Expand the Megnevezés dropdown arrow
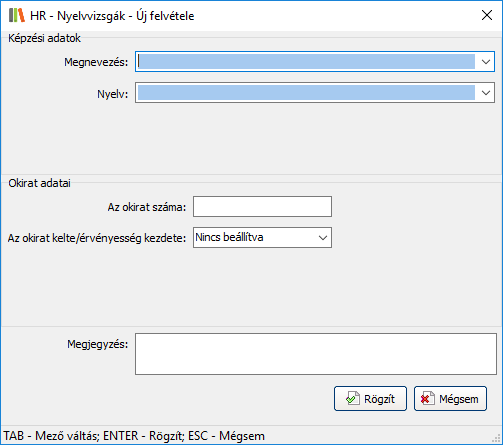The height and width of the screenshot is (445, 503). [486, 62]
